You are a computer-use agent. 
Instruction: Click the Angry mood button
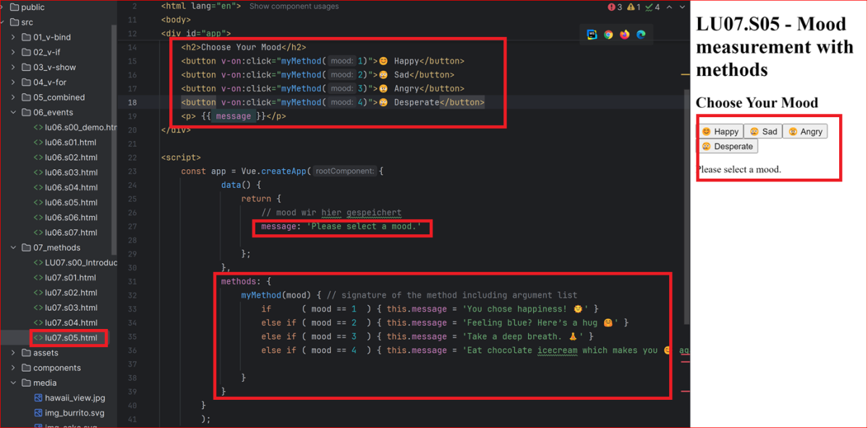(805, 132)
